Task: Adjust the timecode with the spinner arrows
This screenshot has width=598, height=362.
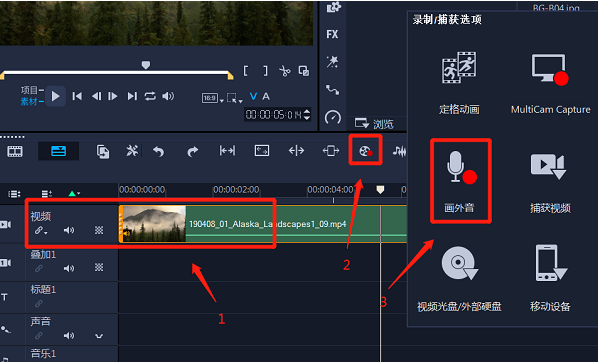Action: tap(307, 114)
